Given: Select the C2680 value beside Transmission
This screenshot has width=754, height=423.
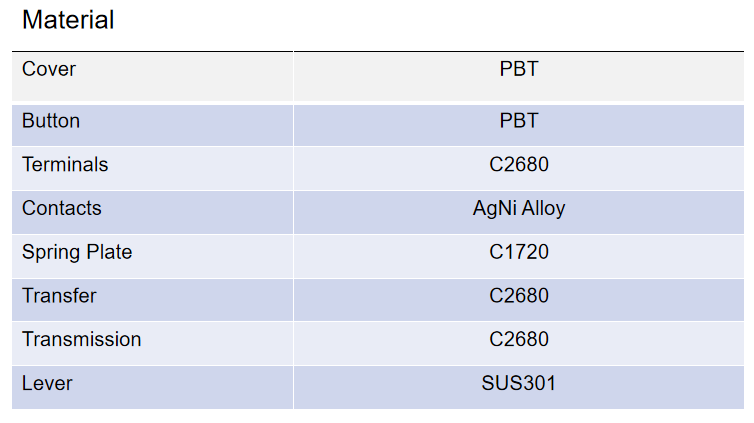Looking at the screenshot, I should point(519,339).
